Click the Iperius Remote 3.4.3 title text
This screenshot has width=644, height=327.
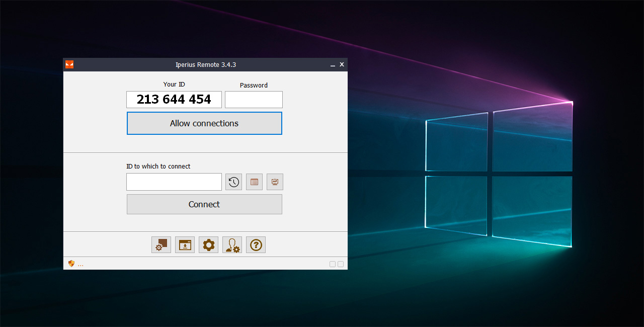(206, 64)
